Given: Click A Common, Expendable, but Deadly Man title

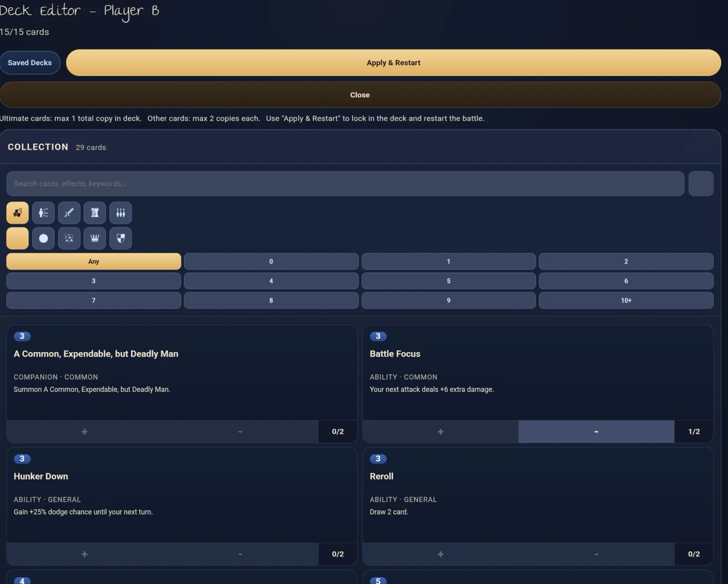Looking at the screenshot, I should pos(96,354).
